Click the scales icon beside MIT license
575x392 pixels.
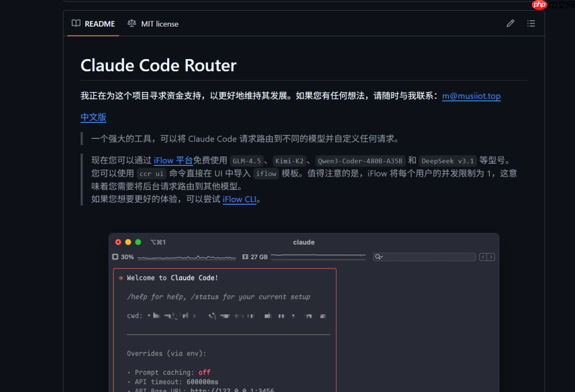click(132, 23)
